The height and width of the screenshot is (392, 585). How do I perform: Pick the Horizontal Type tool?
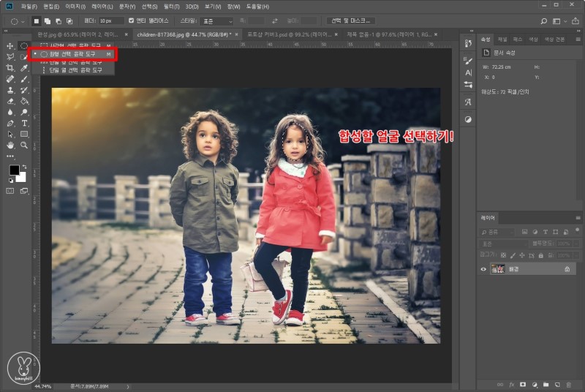click(x=24, y=124)
